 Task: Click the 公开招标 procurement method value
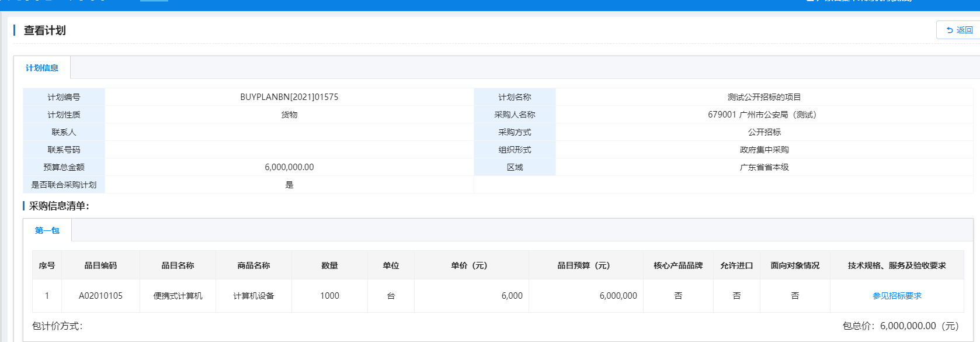[764, 132]
